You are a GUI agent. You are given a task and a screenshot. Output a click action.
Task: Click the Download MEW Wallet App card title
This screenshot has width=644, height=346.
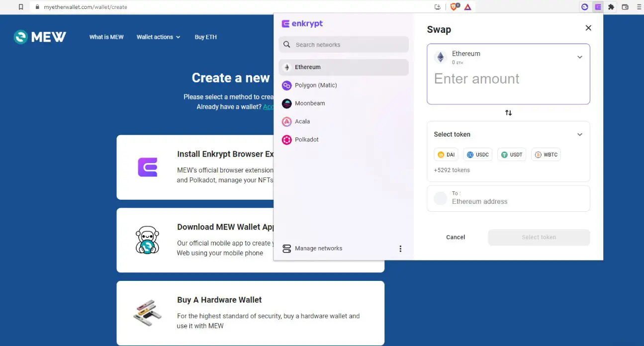pyautogui.click(x=225, y=227)
